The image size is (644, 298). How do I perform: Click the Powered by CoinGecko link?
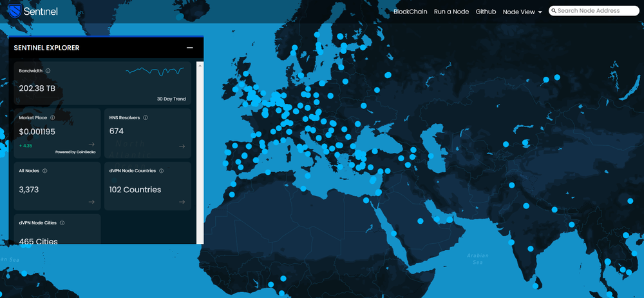click(x=75, y=152)
